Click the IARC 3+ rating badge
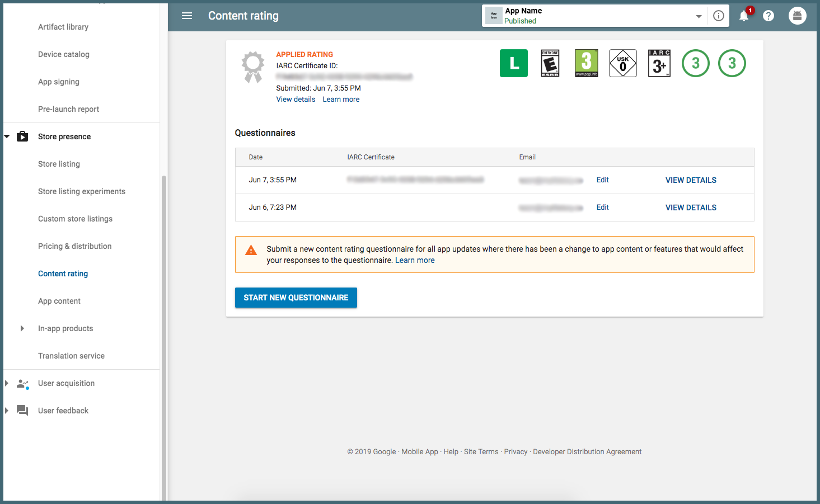 [659, 63]
